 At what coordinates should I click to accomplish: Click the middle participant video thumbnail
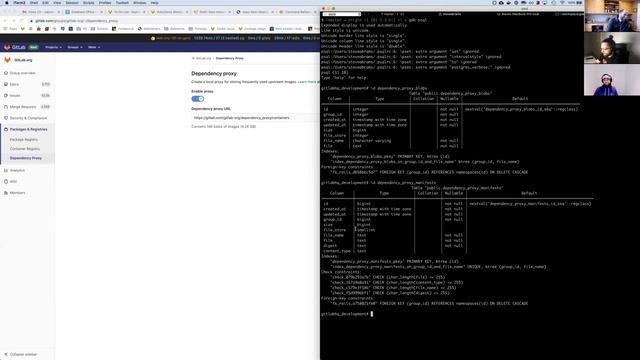(612, 48)
